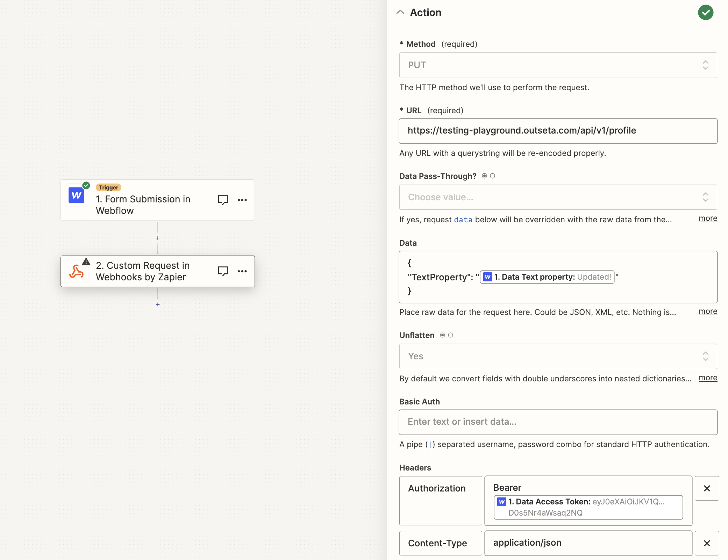728x560 pixels.
Task: Expand 'more' link under Unflatten description
Action: point(708,378)
